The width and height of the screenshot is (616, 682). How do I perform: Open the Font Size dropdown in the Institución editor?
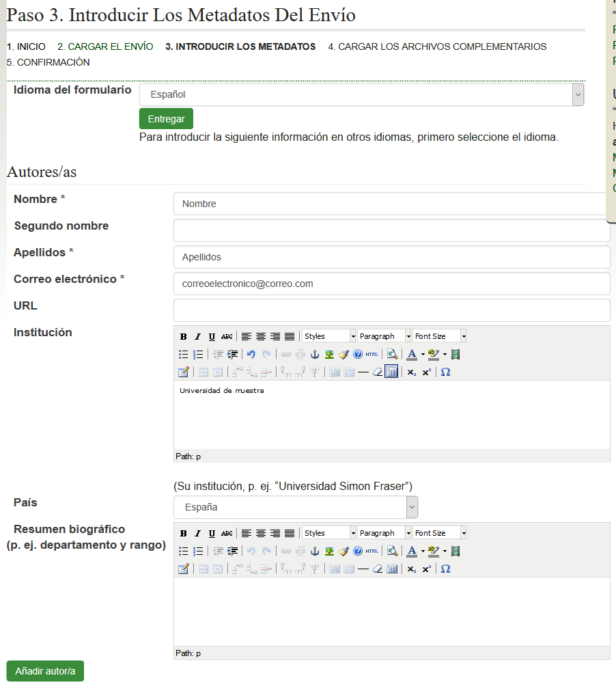(x=439, y=336)
